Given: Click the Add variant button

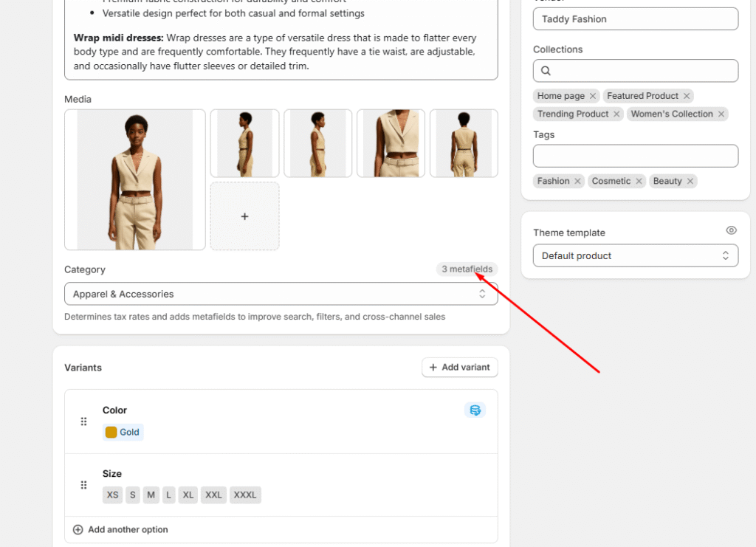Looking at the screenshot, I should [x=459, y=367].
